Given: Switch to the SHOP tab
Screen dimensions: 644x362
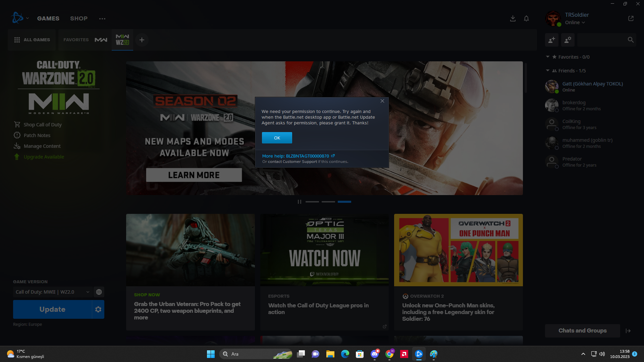Looking at the screenshot, I should point(79,18).
